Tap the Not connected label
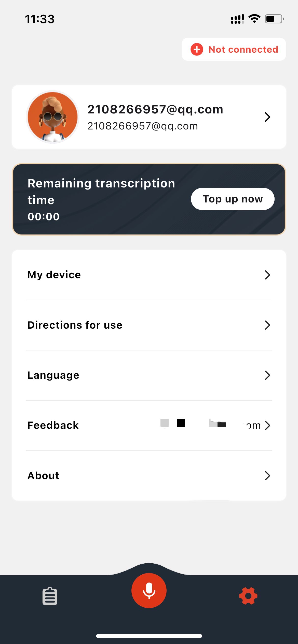298x644 pixels. point(243,49)
